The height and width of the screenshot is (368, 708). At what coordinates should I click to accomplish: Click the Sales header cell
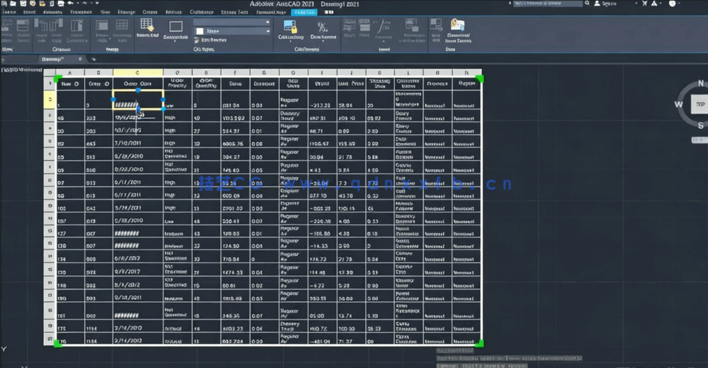coord(235,84)
